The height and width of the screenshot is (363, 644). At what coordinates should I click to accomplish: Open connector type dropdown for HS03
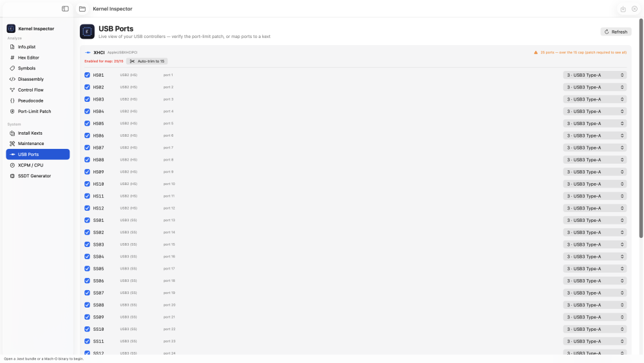coord(594,99)
